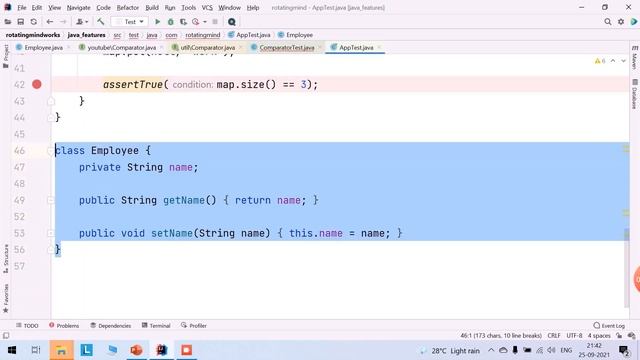Open the Build menu
Image resolution: width=640 pixels, height=360 pixels.
[x=152, y=7]
